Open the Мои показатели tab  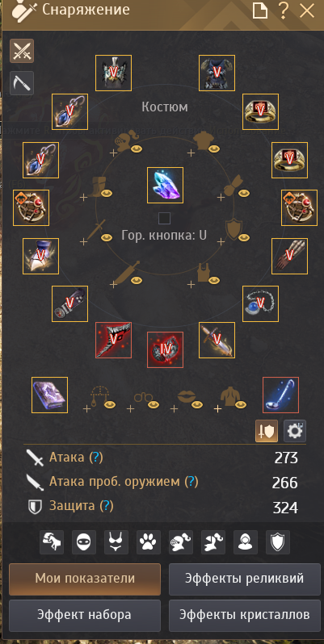85,579
